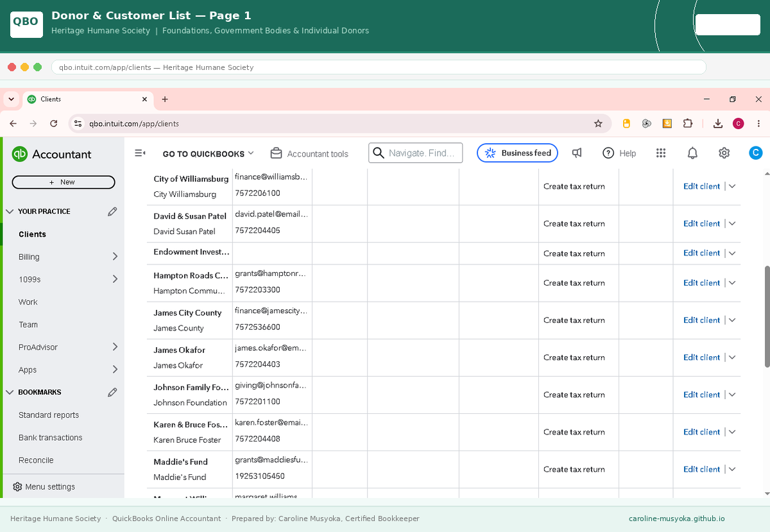Create tax return for Endowment Invest row
Viewport: 770px width, 532px height.
pos(574,253)
